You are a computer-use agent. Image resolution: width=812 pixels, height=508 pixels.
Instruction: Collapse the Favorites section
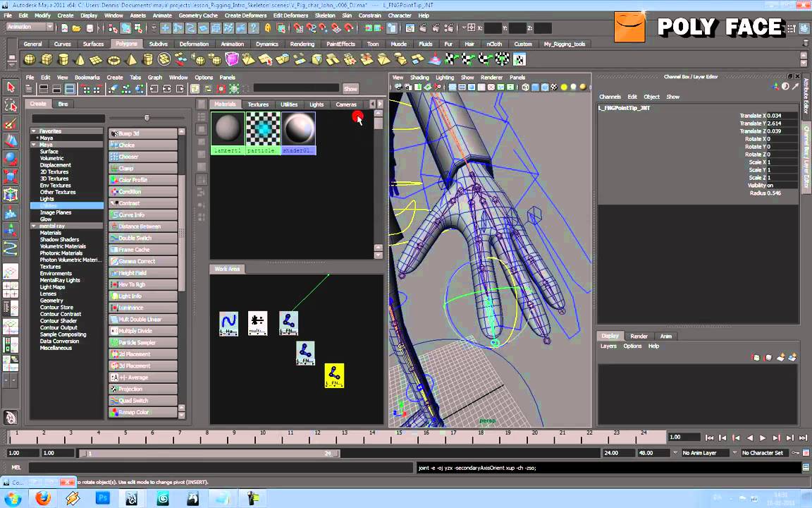tap(34, 131)
